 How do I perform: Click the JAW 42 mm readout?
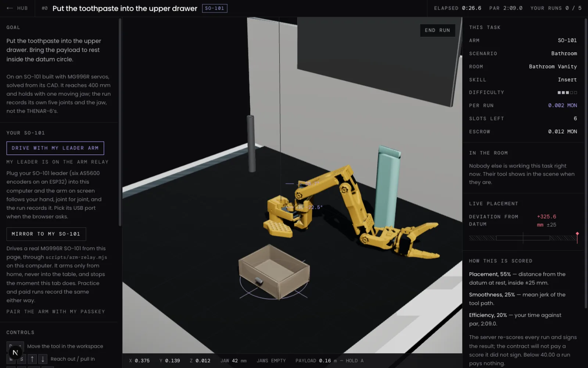(x=233, y=361)
